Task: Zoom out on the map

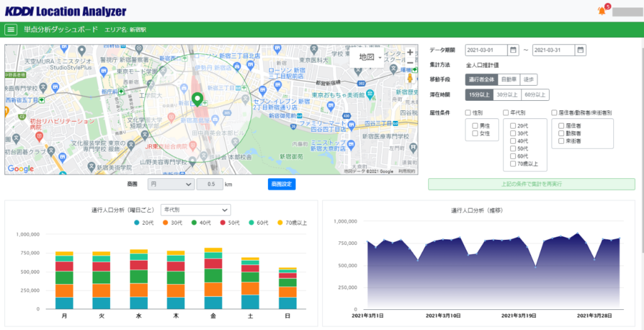Action: coord(410,63)
